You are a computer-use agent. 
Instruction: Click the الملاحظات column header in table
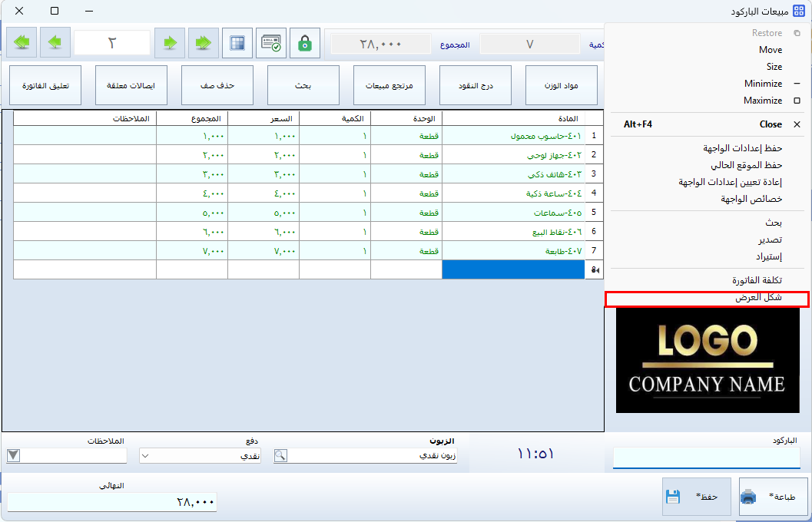click(x=85, y=118)
